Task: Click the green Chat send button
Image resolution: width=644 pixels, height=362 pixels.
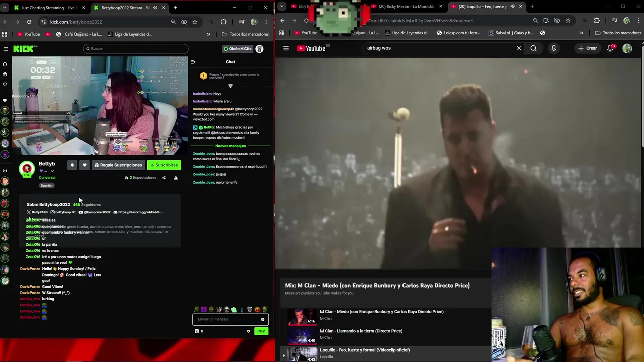Action: click(x=261, y=331)
